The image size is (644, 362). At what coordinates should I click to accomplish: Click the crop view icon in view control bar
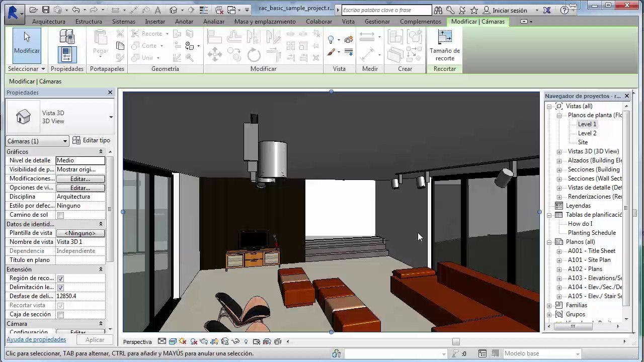tap(214, 341)
